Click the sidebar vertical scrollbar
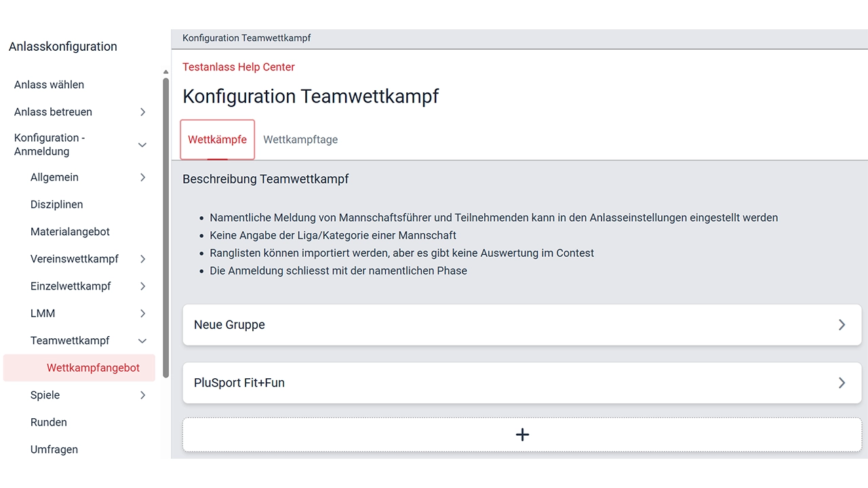Viewport: 868px width, 488px height. (166, 227)
